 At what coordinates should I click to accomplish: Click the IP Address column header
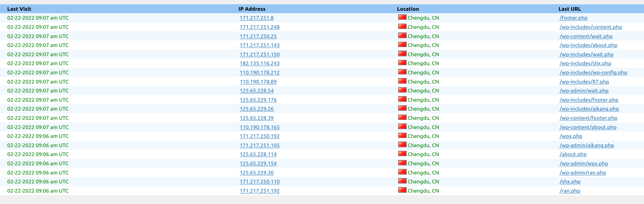tap(252, 9)
